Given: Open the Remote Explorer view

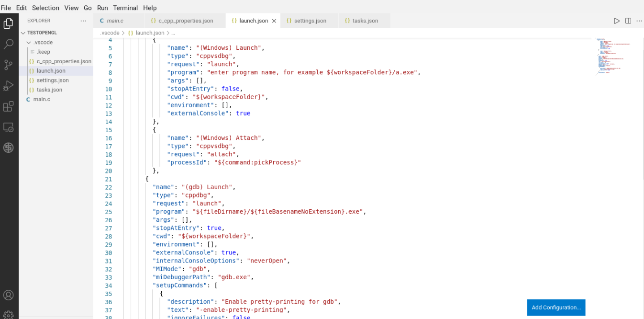Looking at the screenshot, I should click(8, 127).
